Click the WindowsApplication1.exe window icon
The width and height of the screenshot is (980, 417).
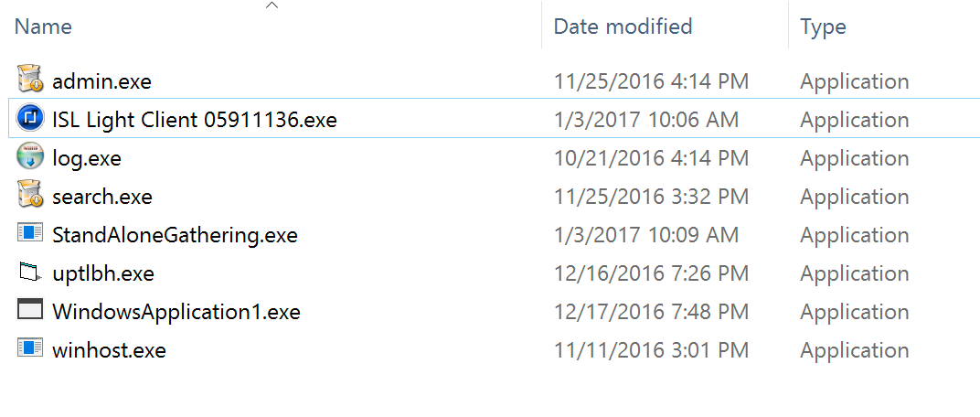point(30,311)
